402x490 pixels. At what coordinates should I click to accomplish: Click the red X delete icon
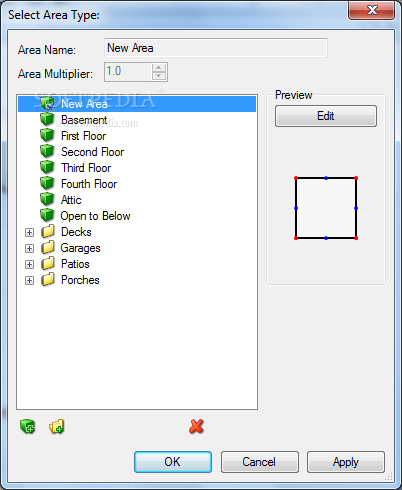[196, 426]
